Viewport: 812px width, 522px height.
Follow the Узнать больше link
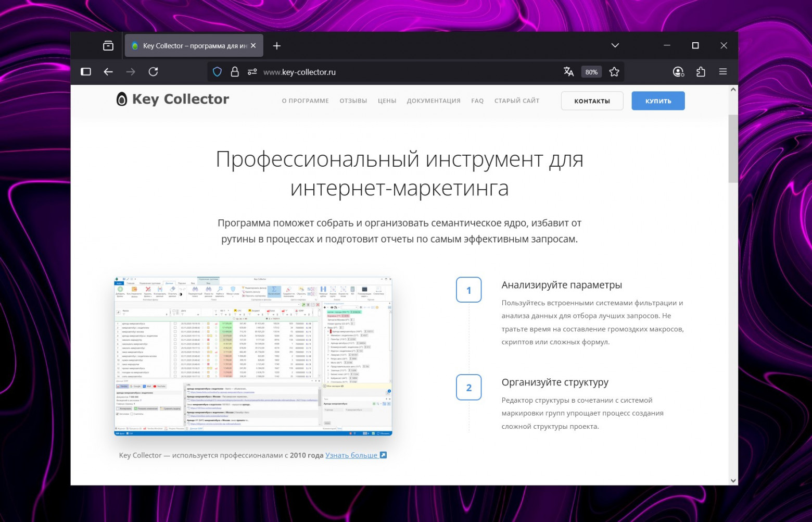351,455
